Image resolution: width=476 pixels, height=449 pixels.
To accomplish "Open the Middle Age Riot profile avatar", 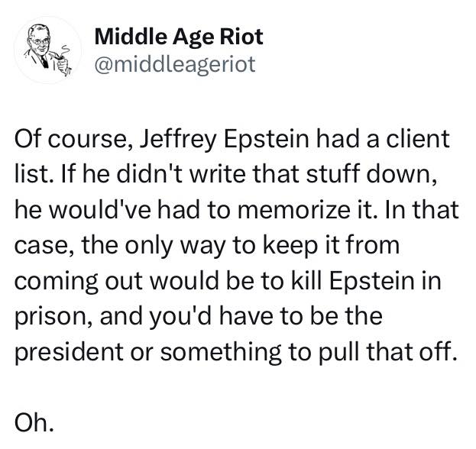I will click(47, 50).
